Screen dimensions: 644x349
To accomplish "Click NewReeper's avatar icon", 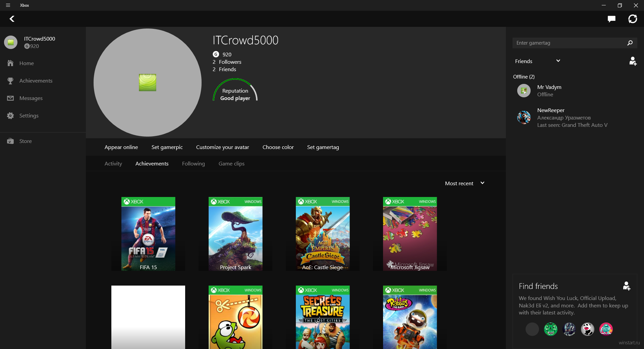I will coord(524,117).
